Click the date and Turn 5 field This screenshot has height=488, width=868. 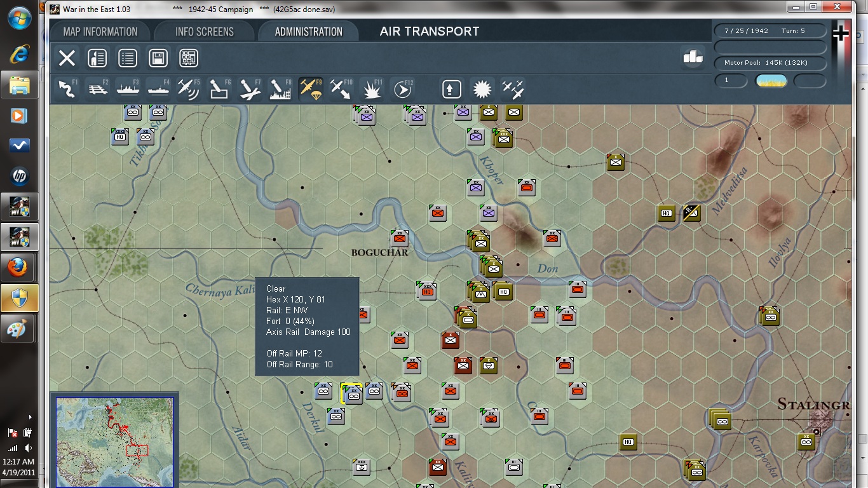(x=771, y=31)
